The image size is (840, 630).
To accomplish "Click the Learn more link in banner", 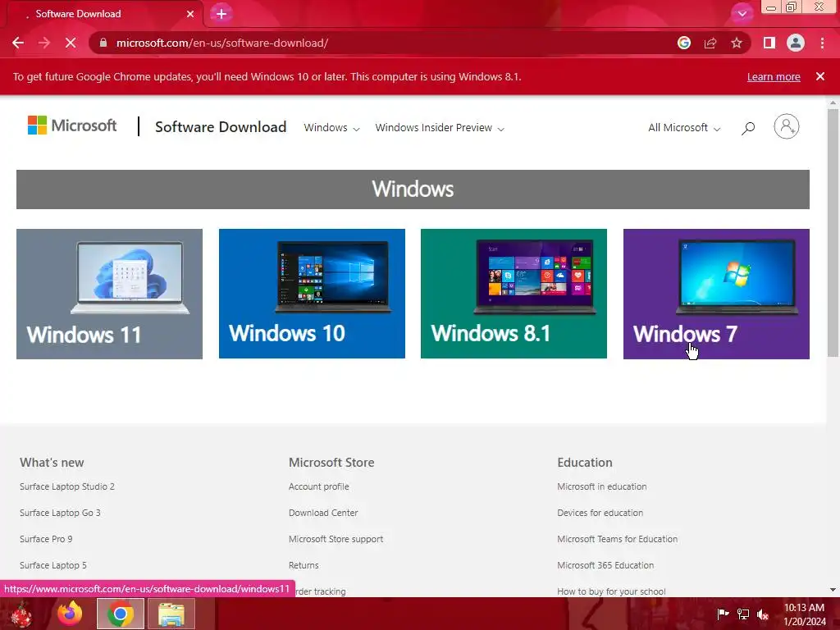I will (x=774, y=76).
